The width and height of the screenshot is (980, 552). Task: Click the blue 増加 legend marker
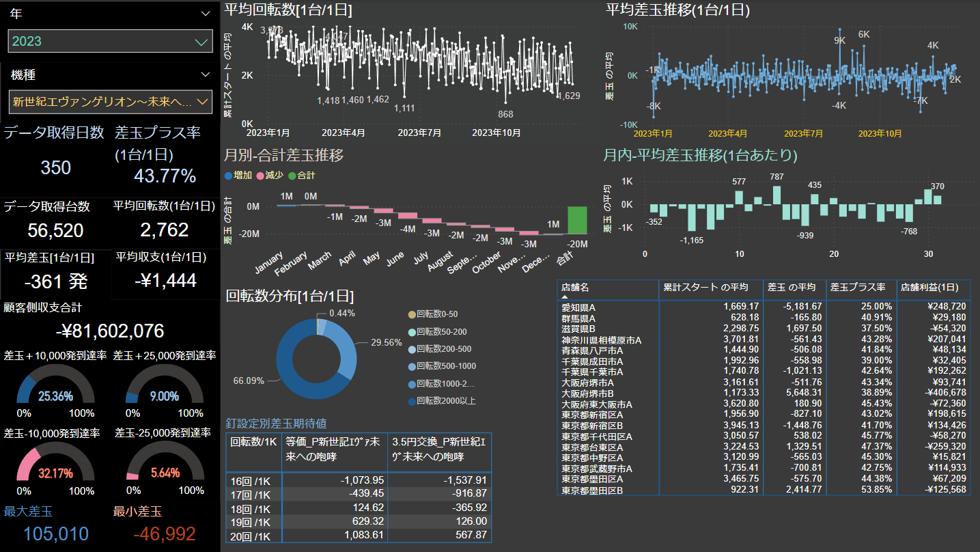click(228, 176)
